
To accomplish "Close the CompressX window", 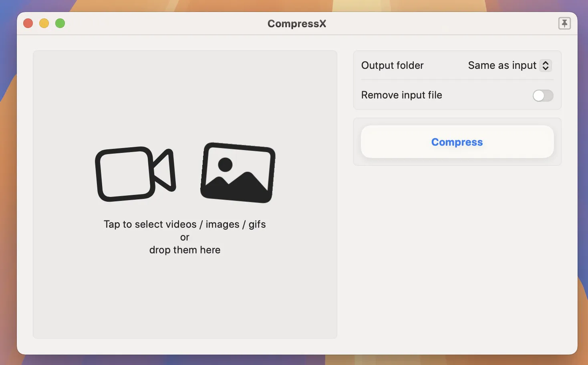I will [x=28, y=24].
